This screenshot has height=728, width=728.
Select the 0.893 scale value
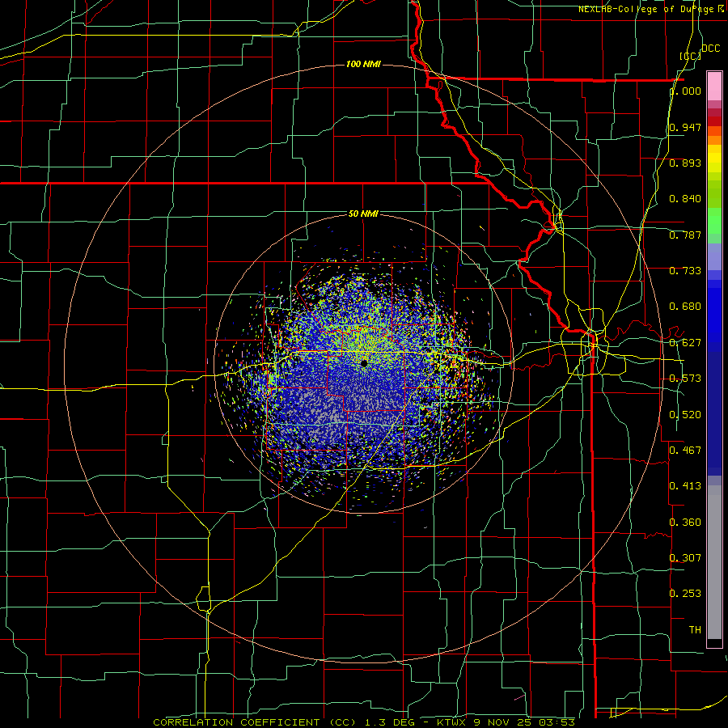click(685, 163)
